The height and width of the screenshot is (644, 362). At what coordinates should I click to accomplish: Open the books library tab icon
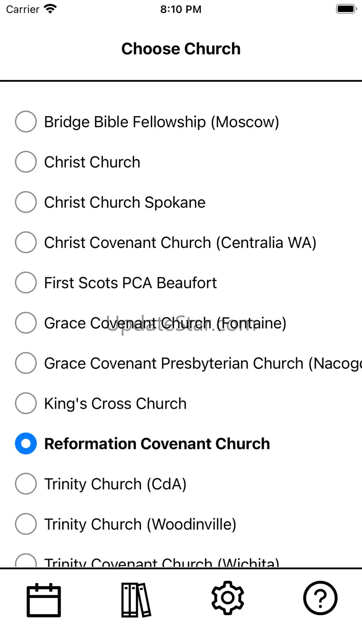tap(136, 600)
